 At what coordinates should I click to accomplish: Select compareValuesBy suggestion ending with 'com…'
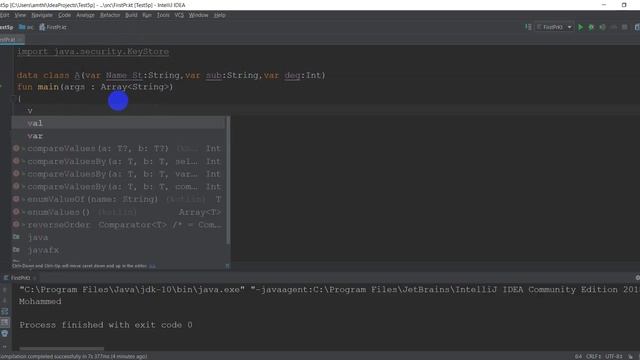(118, 187)
